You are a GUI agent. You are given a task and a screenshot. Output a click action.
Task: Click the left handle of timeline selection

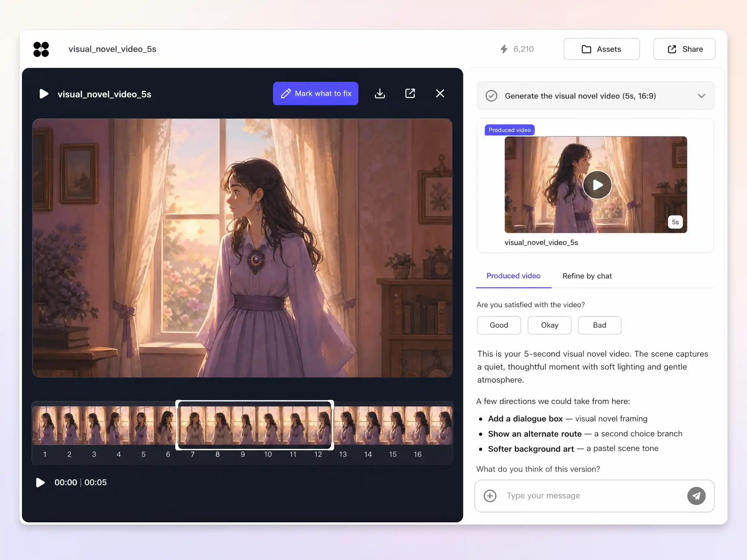[x=177, y=425]
